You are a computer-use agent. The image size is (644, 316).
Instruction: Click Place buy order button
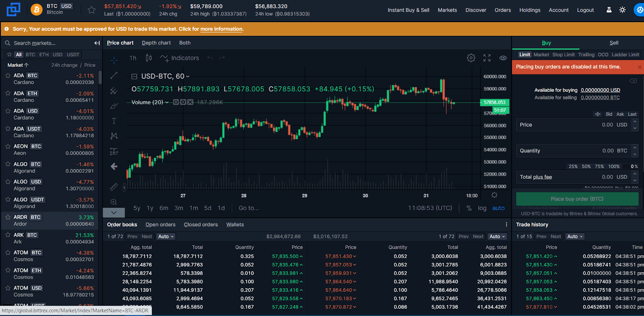pyautogui.click(x=577, y=199)
